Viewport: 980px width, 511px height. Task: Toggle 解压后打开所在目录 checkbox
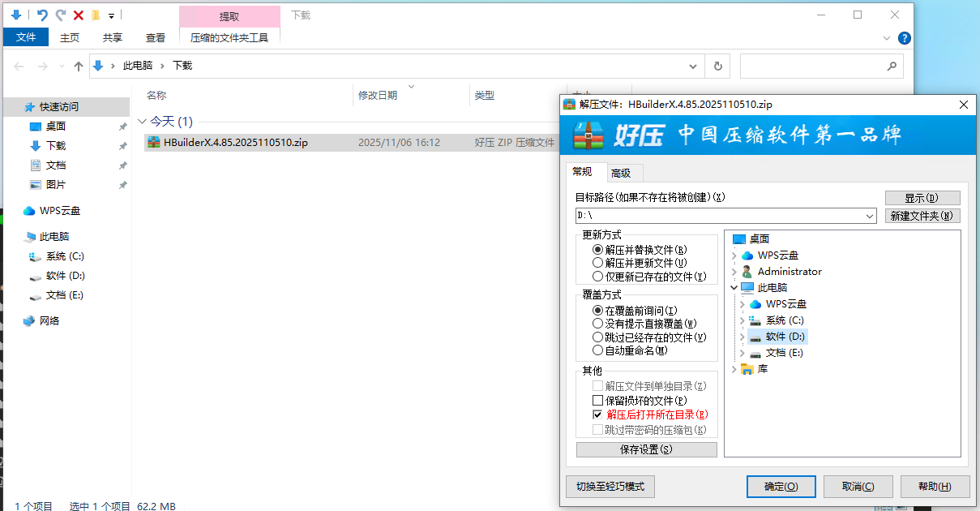click(x=598, y=415)
